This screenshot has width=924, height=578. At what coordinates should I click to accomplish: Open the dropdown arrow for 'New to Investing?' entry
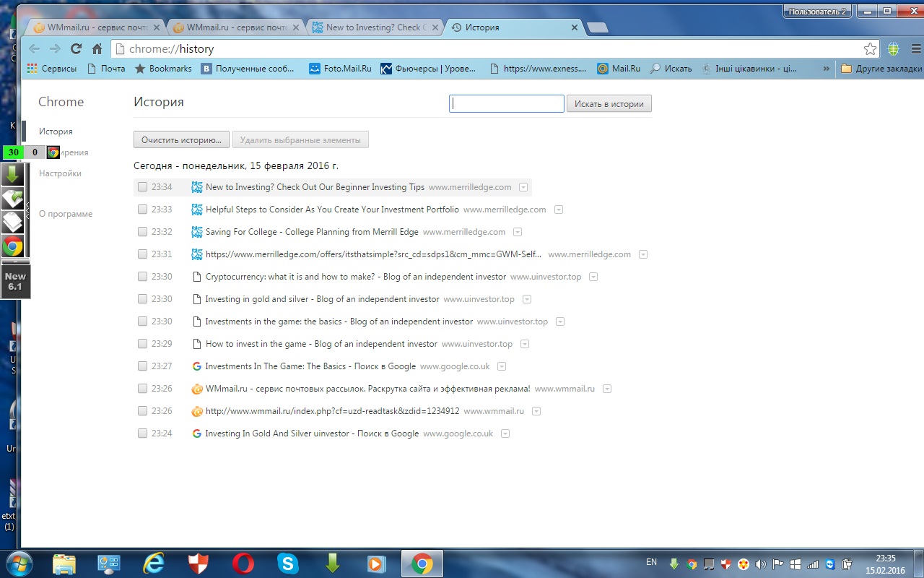(523, 187)
